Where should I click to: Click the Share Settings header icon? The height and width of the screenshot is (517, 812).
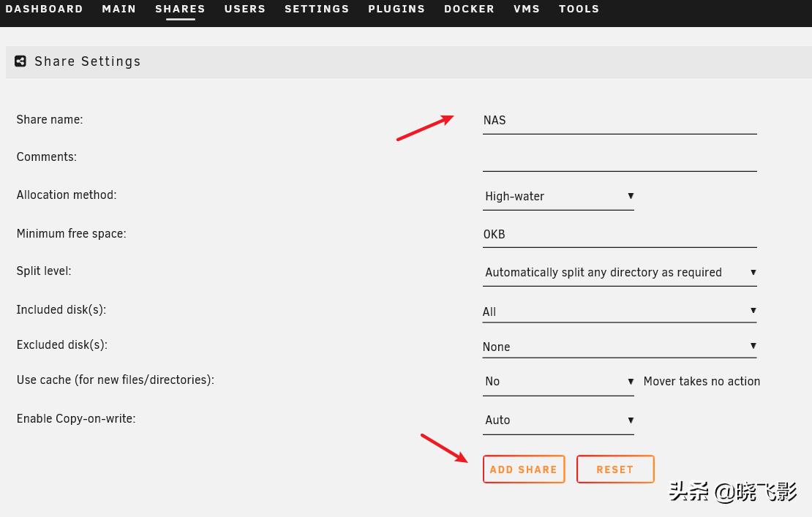[x=20, y=61]
